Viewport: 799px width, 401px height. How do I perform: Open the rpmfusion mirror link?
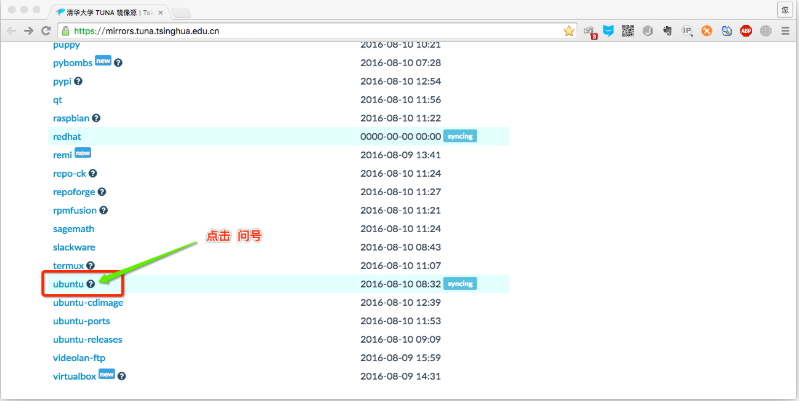[x=75, y=210]
